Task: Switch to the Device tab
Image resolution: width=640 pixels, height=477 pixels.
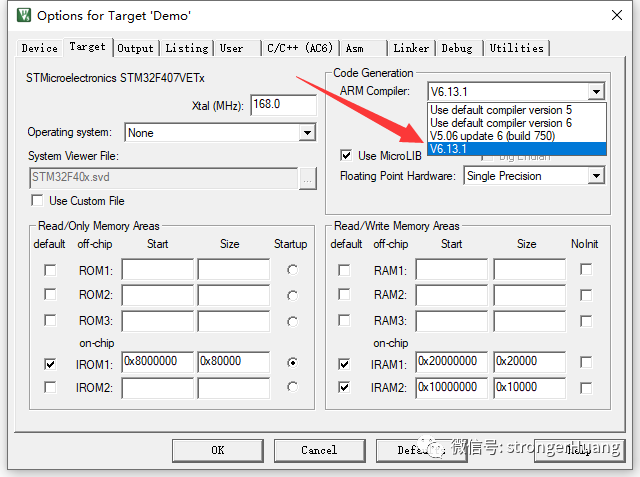Action: pos(40,48)
